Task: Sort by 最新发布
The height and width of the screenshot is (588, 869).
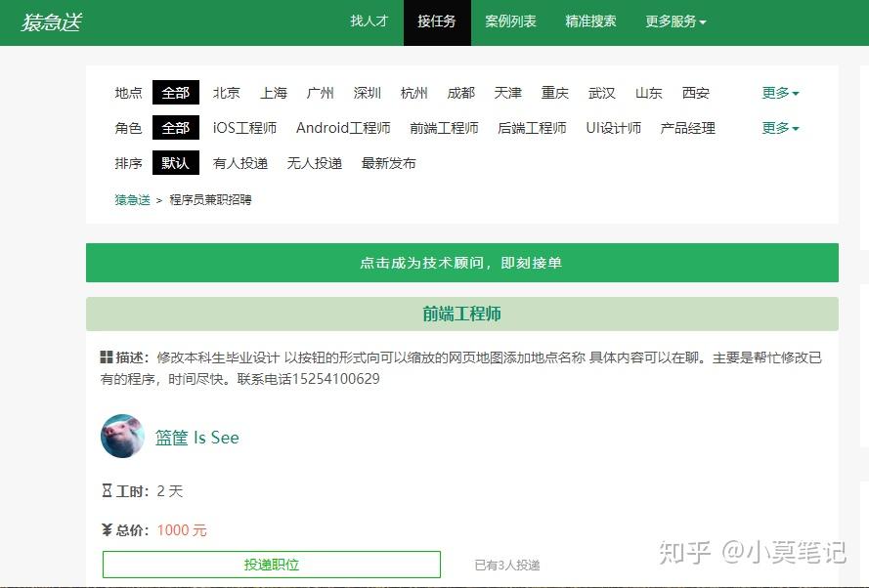Action: point(388,163)
